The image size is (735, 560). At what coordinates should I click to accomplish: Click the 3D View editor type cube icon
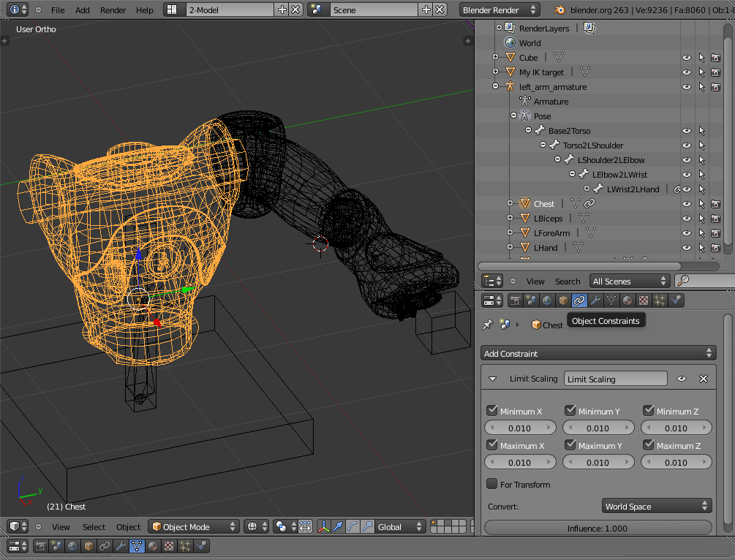[18, 526]
